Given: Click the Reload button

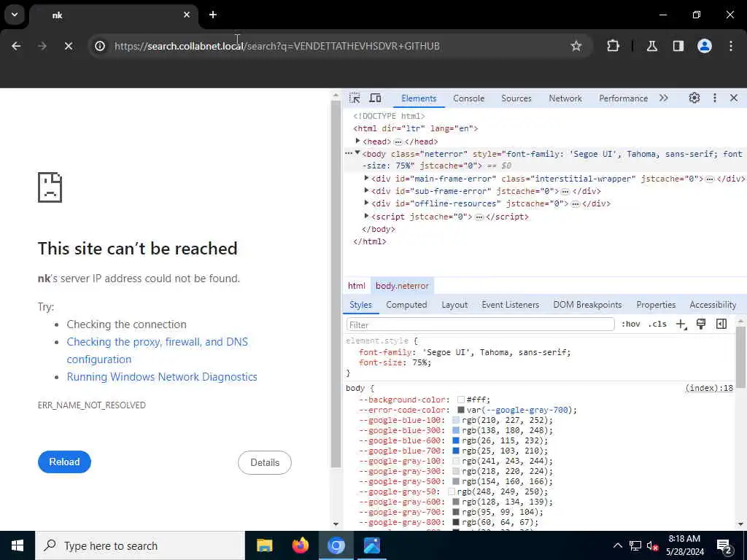Looking at the screenshot, I should click(x=64, y=462).
